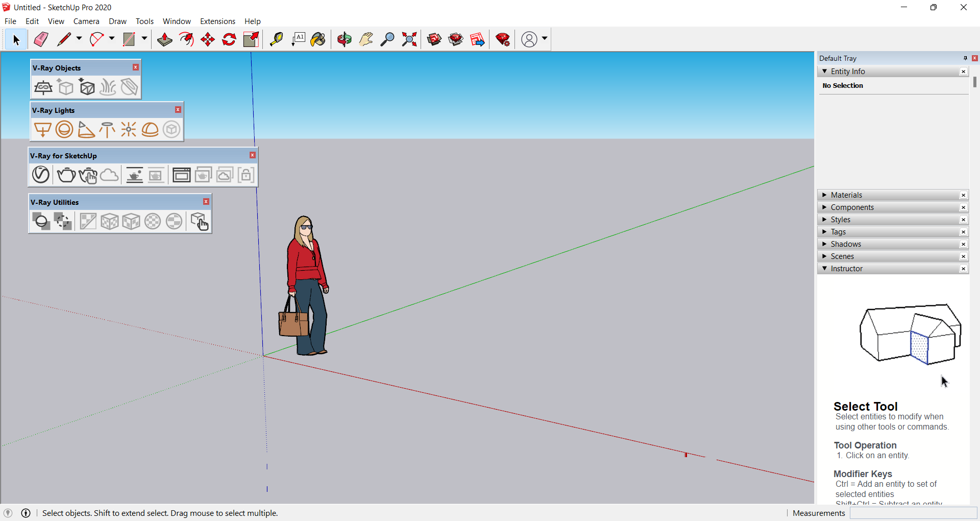This screenshot has width=980, height=521.
Task: Open the Line tool dropdown arrow
Action: coord(79,39)
